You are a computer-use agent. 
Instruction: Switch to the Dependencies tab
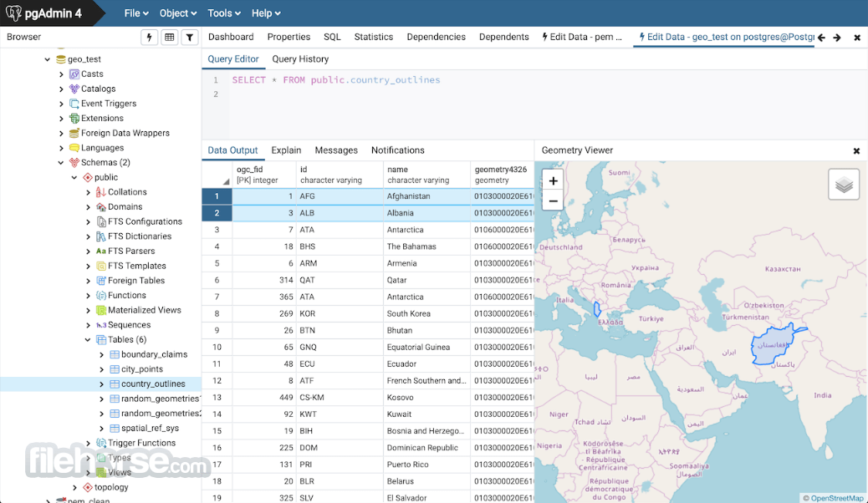pos(437,37)
